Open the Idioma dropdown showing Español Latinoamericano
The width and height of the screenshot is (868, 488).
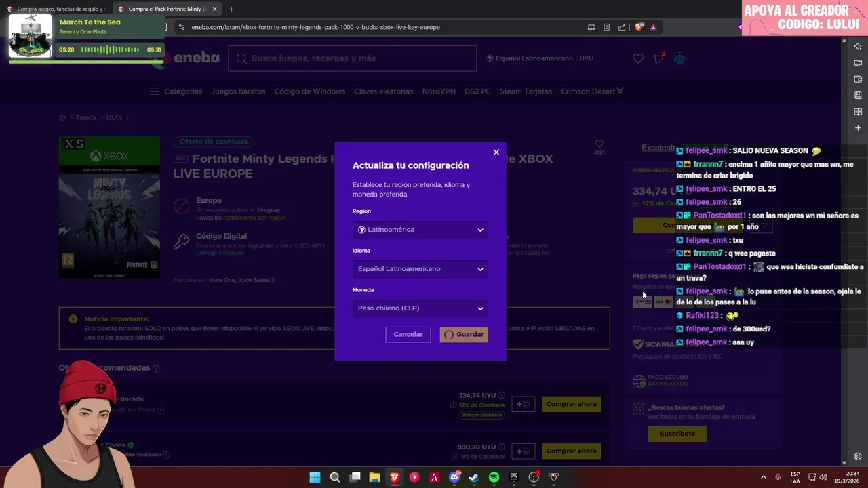[420, 269]
